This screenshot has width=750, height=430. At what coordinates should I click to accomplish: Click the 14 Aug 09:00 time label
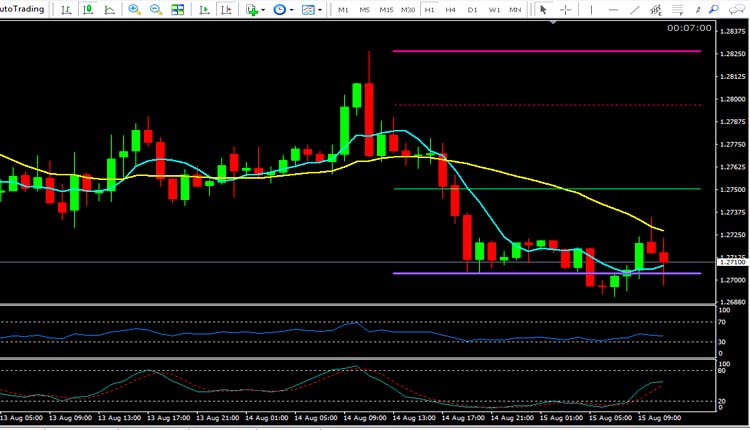(x=365, y=418)
